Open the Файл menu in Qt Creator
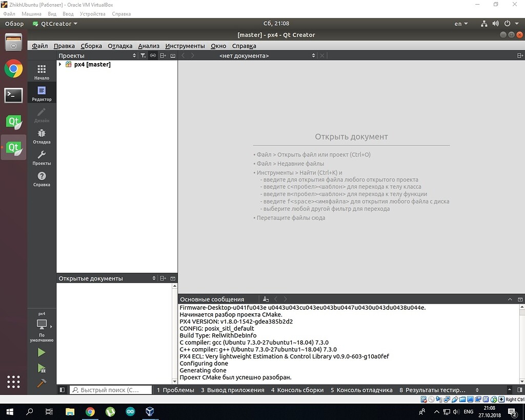 point(40,46)
